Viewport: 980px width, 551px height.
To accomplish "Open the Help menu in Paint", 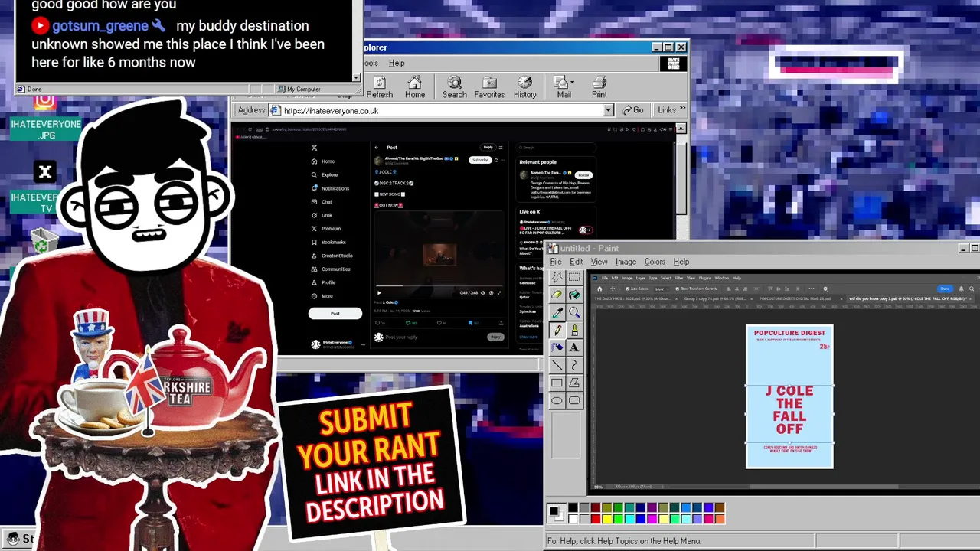I will (681, 262).
